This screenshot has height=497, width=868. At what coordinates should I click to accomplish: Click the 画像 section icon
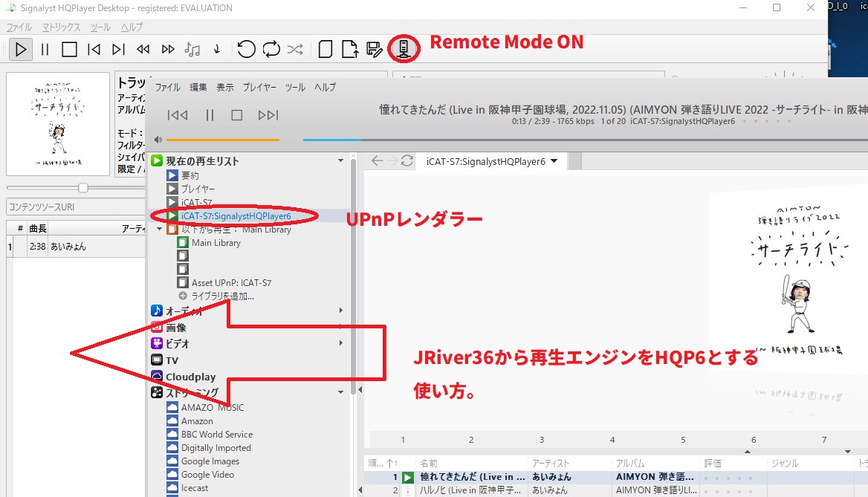[x=157, y=327]
